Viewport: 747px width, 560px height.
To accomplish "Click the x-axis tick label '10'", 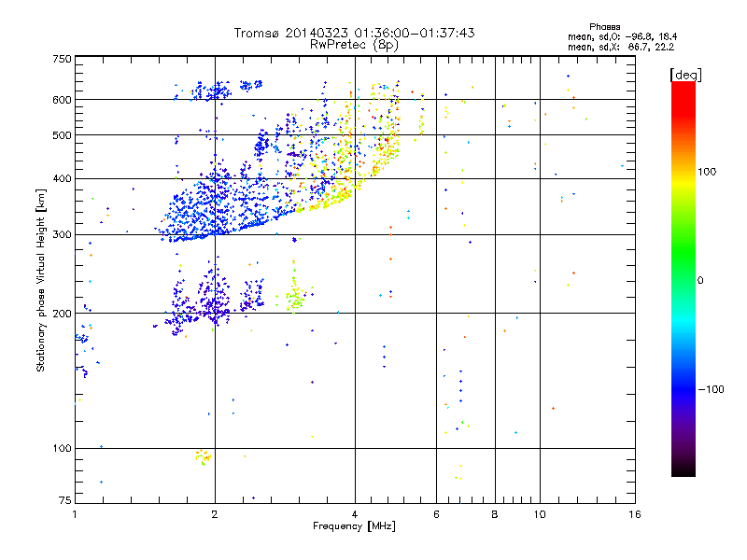I will click(x=540, y=514).
